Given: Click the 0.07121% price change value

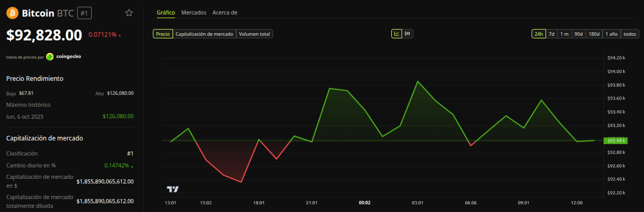Looking at the screenshot, I should coord(103,35).
